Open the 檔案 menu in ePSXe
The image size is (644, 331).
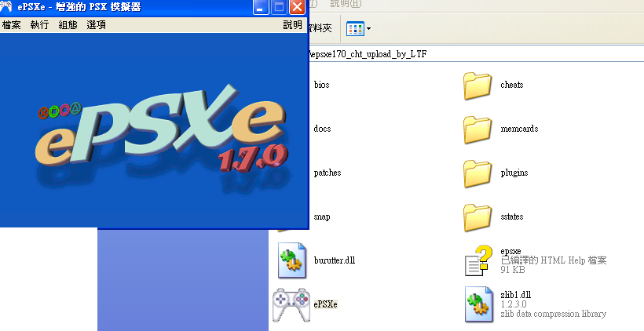[12, 25]
